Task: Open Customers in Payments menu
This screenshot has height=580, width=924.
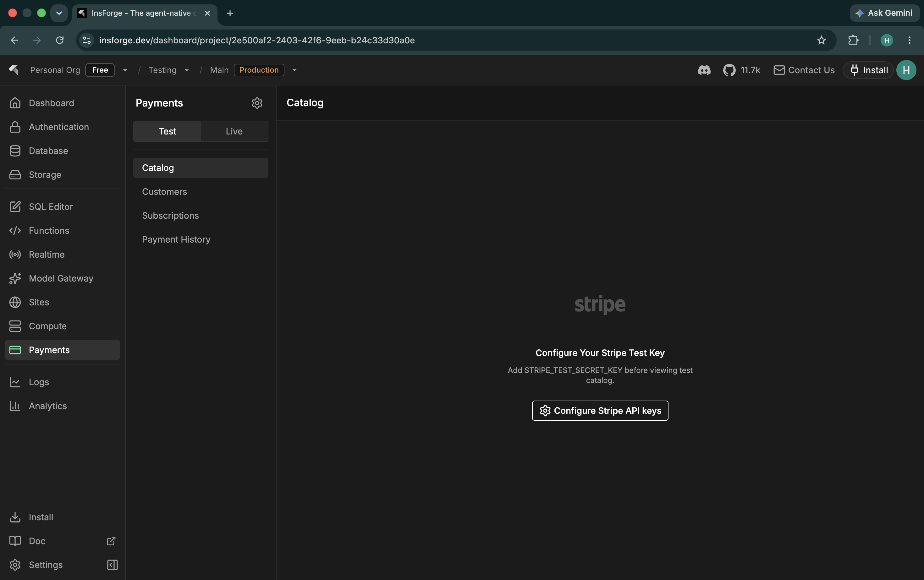Action: click(x=201, y=191)
